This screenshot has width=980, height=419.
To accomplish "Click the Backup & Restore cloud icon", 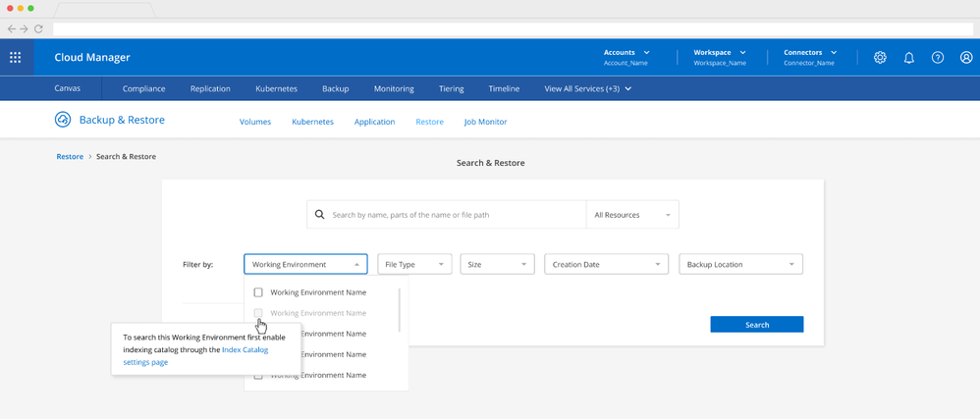I will tap(63, 121).
